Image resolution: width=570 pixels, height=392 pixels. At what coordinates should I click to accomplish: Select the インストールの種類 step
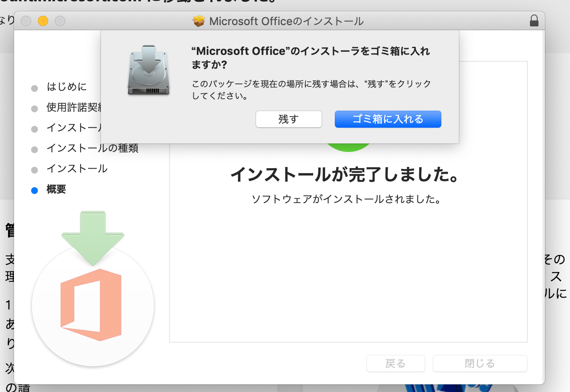pyautogui.click(x=92, y=148)
